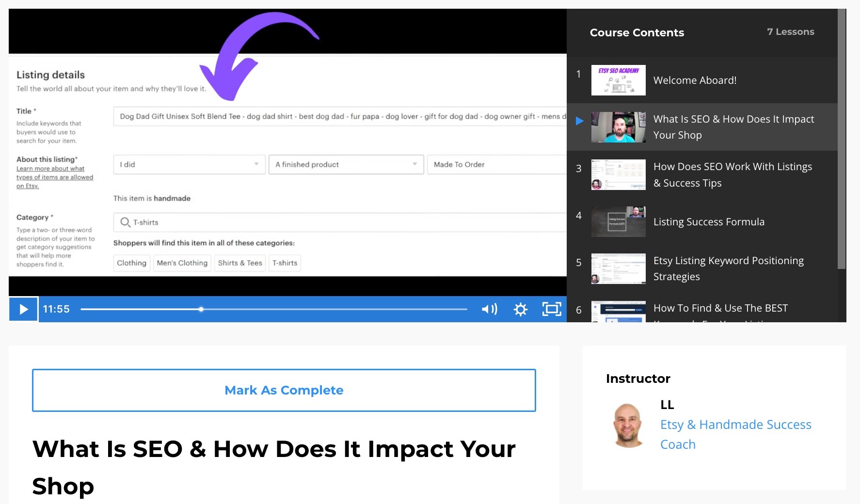Click the progress handle on the video timeline
Screen dimensions: 860x504
[x=201, y=309]
